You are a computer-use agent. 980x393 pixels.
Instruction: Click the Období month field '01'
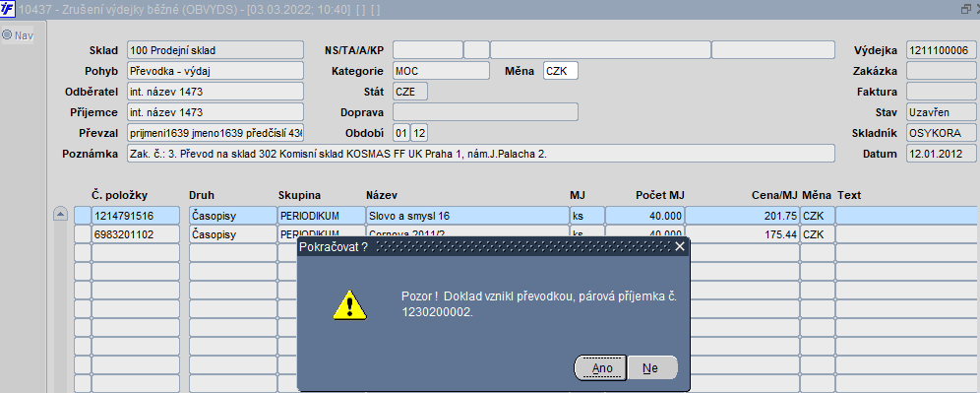[x=400, y=133]
